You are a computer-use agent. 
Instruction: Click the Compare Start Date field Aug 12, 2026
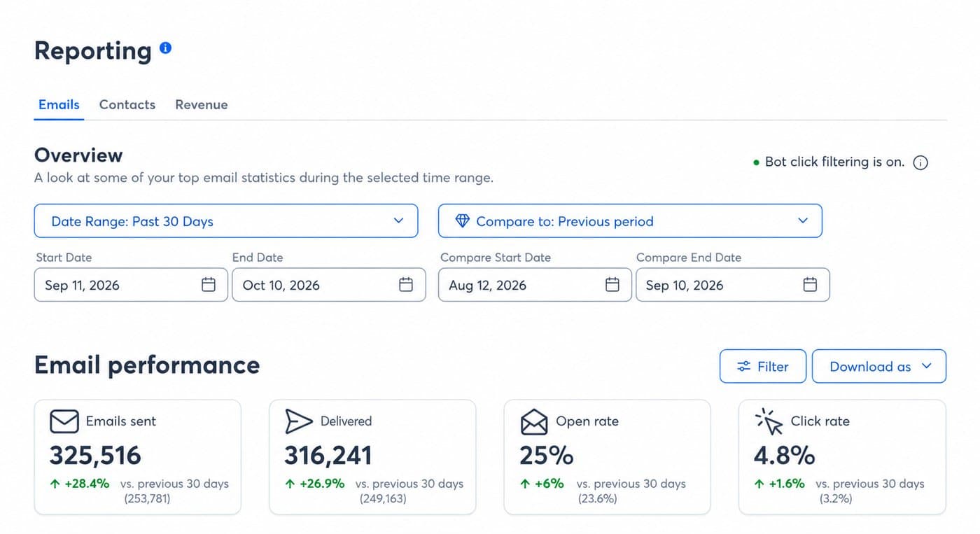[x=535, y=285]
